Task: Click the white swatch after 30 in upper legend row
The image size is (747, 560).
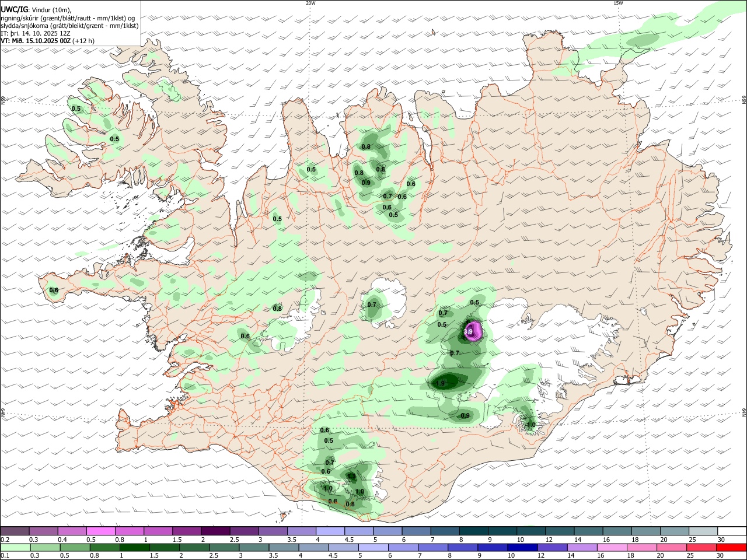Action: (732, 531)
